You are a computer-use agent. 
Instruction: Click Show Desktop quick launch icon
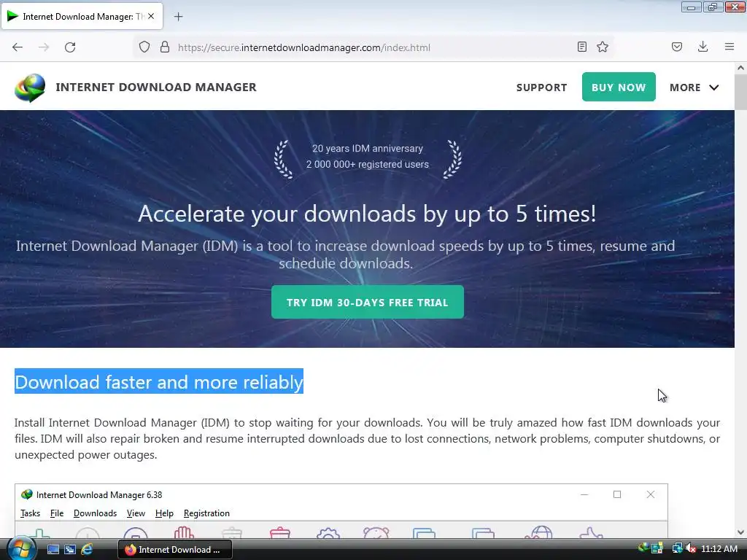[53, 550]
